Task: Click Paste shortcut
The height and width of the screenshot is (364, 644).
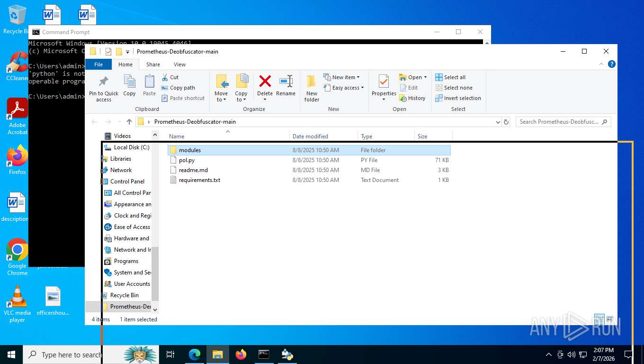Action: 183,98
